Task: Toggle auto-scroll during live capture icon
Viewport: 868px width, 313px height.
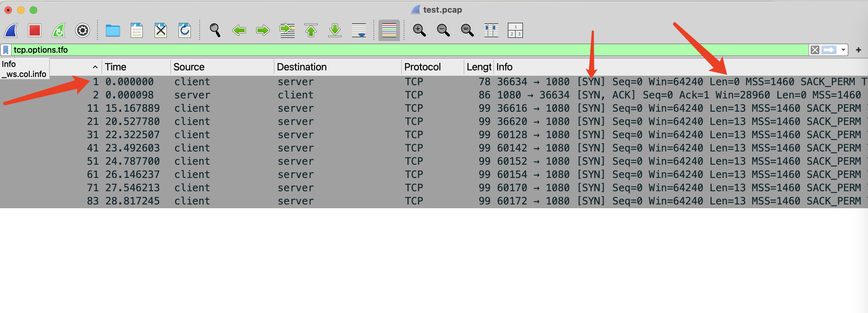Action: tap(359, 30)
